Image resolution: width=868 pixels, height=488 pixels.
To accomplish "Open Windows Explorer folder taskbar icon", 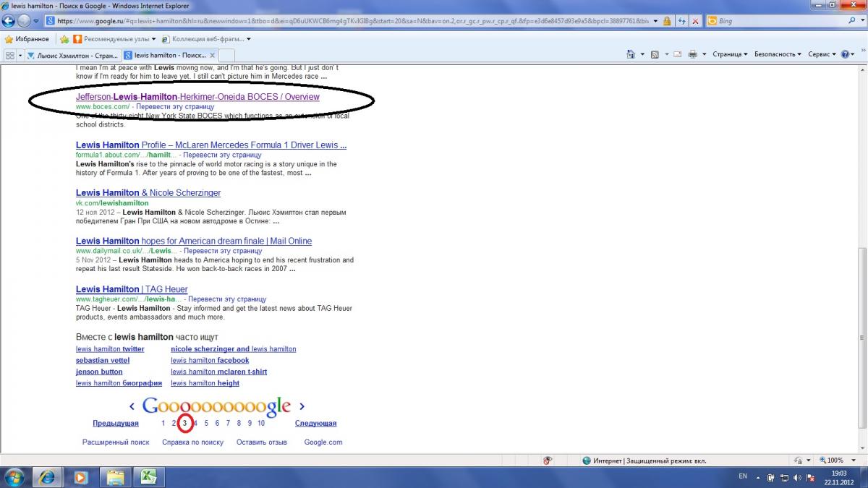I will click(x=115, y=477).
